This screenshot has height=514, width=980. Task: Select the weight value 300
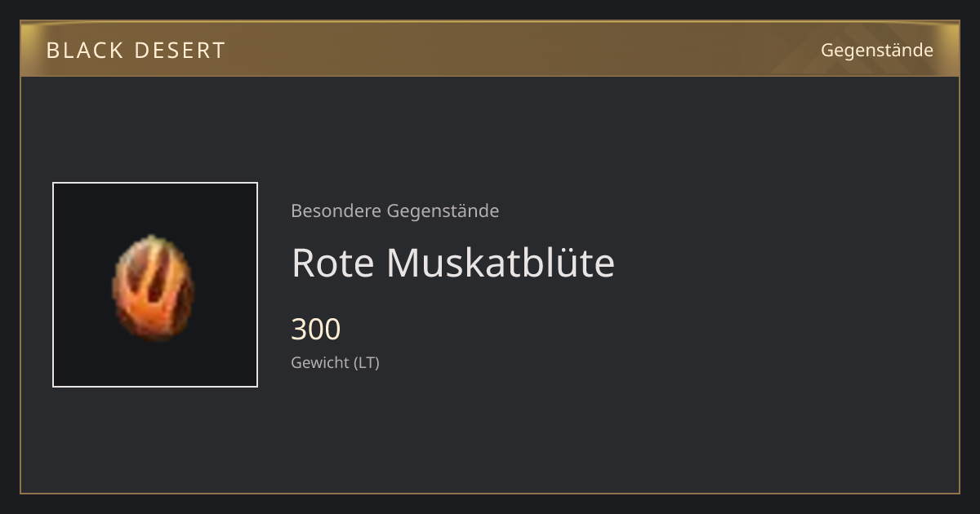click(x=315, y=330)
